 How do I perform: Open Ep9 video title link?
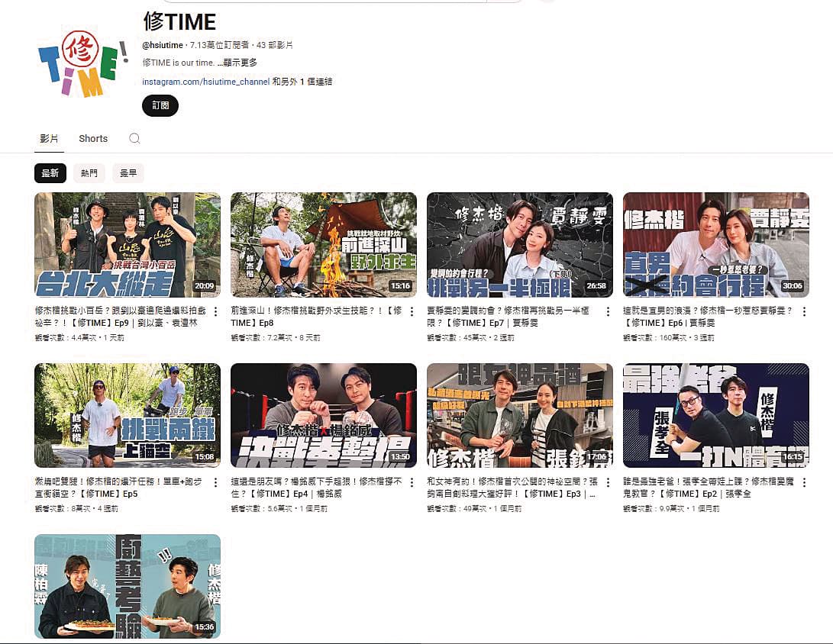(121, 317)
